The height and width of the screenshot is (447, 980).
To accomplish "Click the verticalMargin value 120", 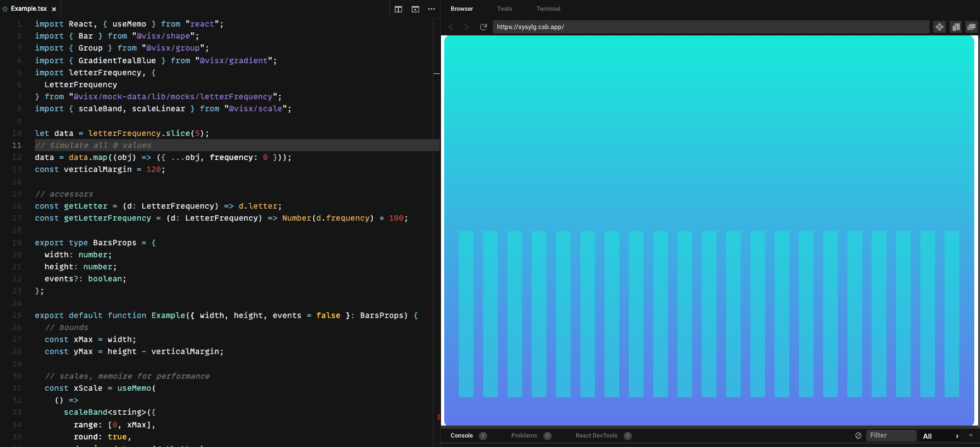I will point(154,169).
